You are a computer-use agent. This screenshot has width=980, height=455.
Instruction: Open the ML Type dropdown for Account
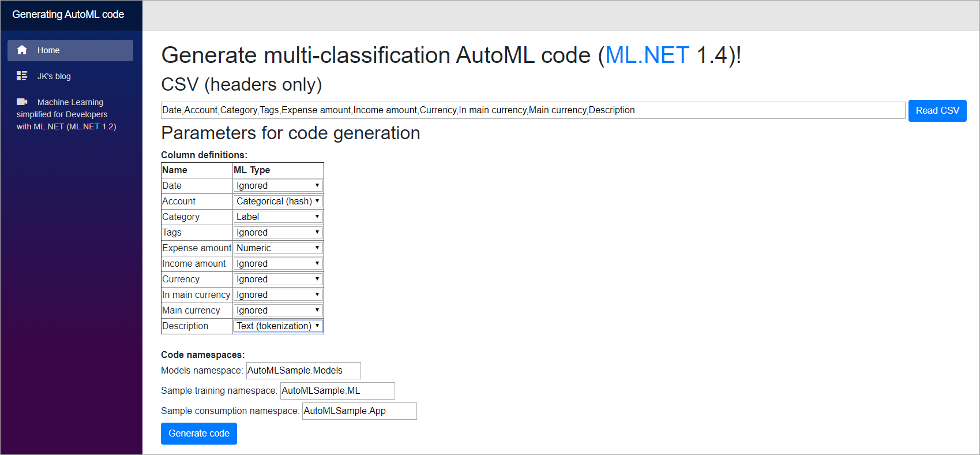pyautogui.click(x=278, y=201)
